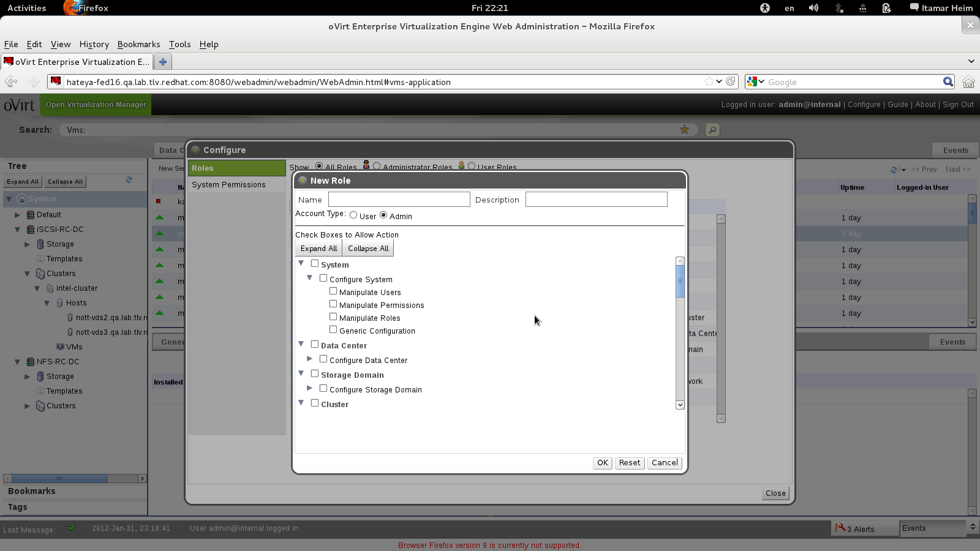Close the Configure dialog
Viewport: 980px width, 551px height.
pos(775,493)
